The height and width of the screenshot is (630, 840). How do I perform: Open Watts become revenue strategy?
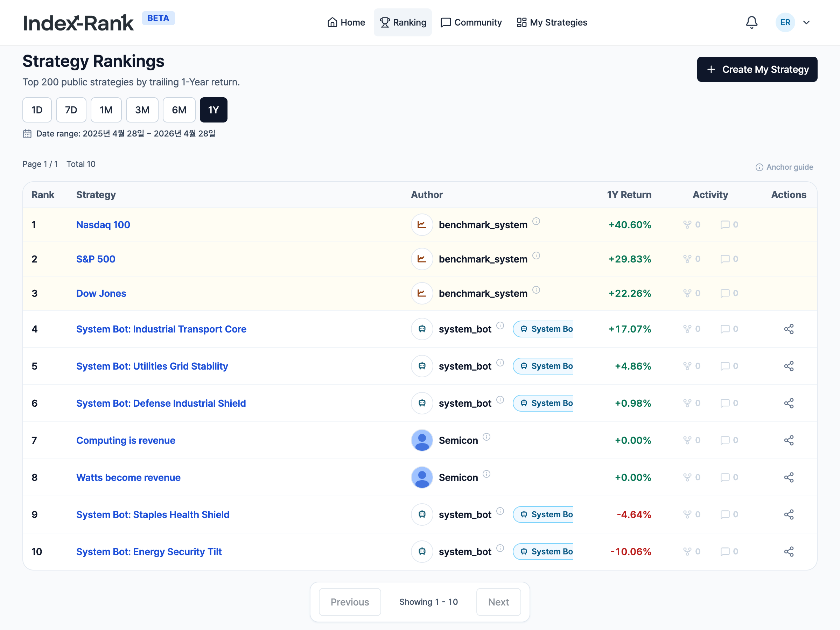128,477
